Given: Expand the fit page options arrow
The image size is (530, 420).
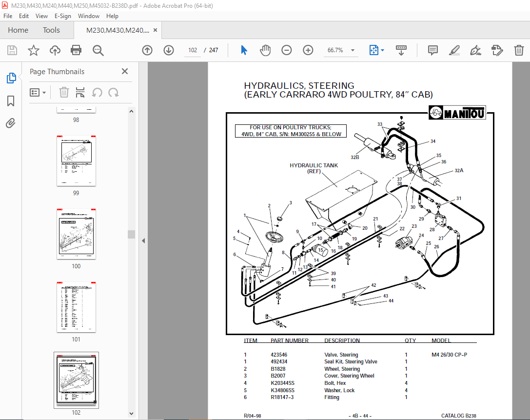Looking at the screenshot, I should point(383,50).
